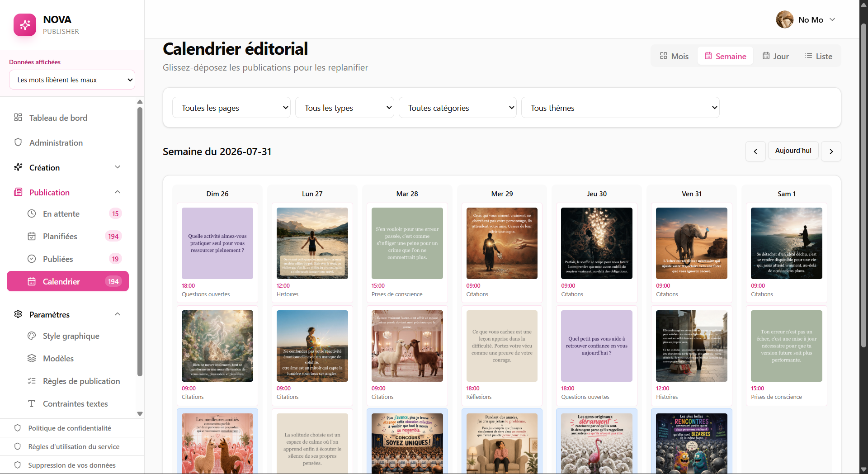Open Dim 26 purple question post at 18:00
Viewport: 868px width, 474px height.
pos(217,243)
